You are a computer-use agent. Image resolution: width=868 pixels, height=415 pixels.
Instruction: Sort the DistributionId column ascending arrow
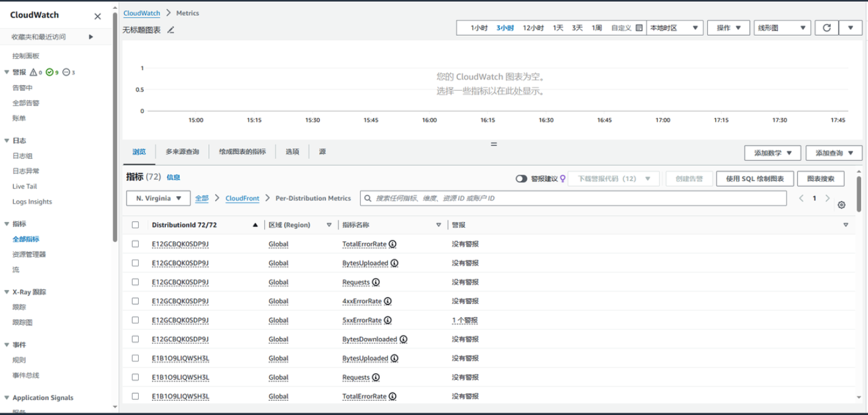(255, 225)
